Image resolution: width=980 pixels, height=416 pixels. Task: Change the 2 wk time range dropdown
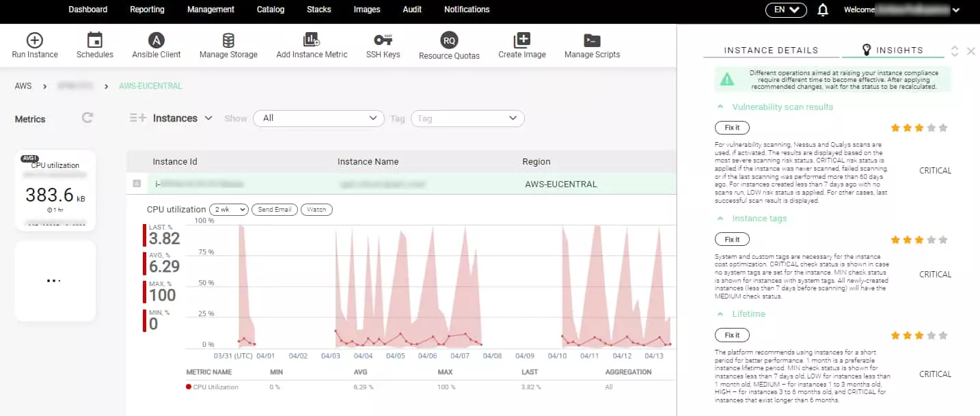coord(228,210)
